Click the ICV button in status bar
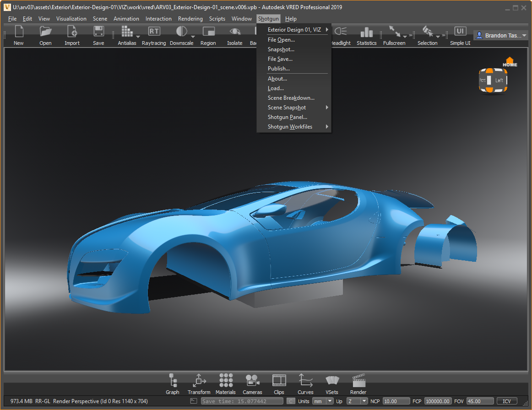 click(x=507, y=401)
